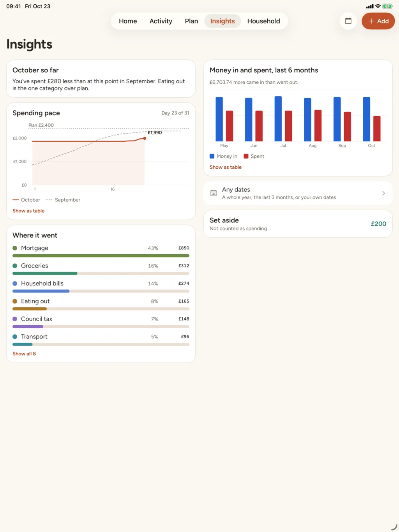Switch to the Activity tab
Screen dimensions: 399x532
pyautogui.click(x=161, y=21)
